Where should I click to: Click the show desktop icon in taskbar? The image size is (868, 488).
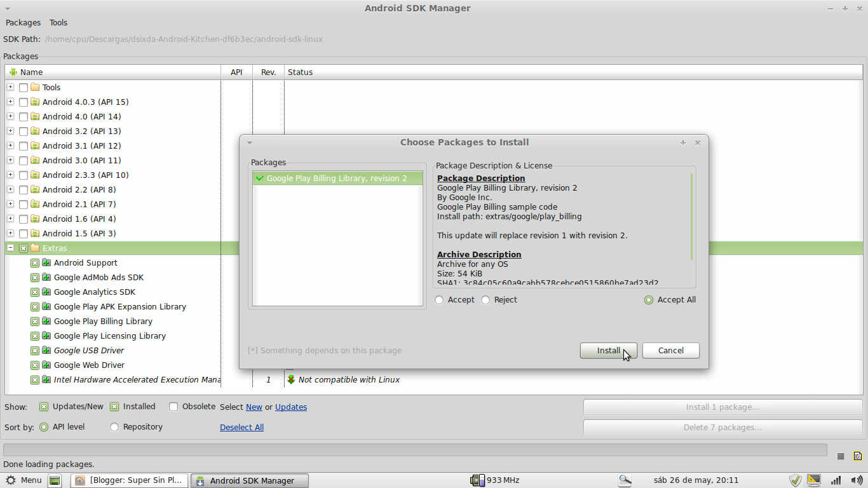coord(55,480)
